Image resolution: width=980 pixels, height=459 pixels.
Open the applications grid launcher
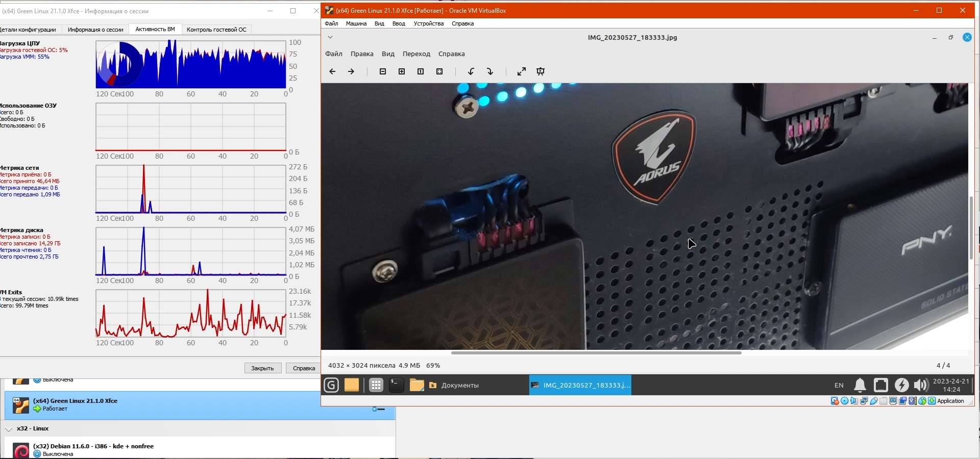(376, 385)
